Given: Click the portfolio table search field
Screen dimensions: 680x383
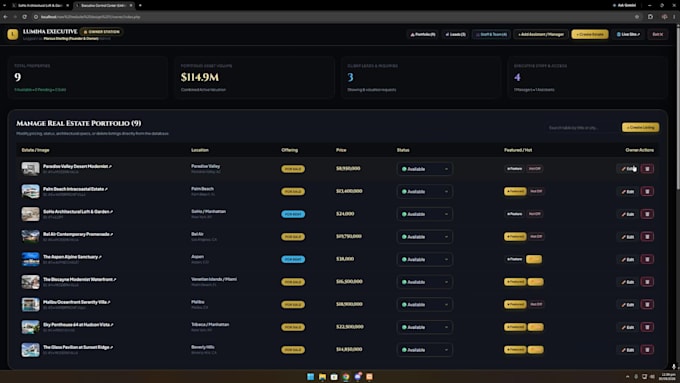Looking at the screenshot, I should point(582,128).
